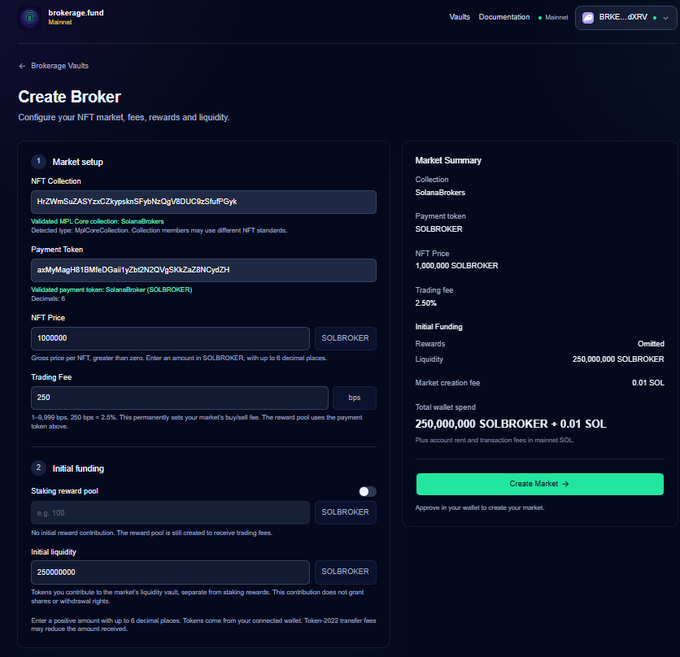Focus the NFT Collection address field
Image resolution: width=680 pixels, height=657 pixels.
[x=204, y=202]
